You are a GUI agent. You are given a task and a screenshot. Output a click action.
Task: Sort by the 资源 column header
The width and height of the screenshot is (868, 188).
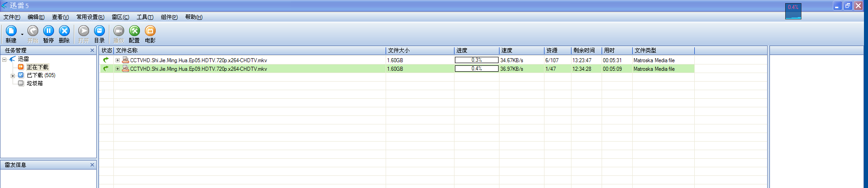[x=558, y=50]
